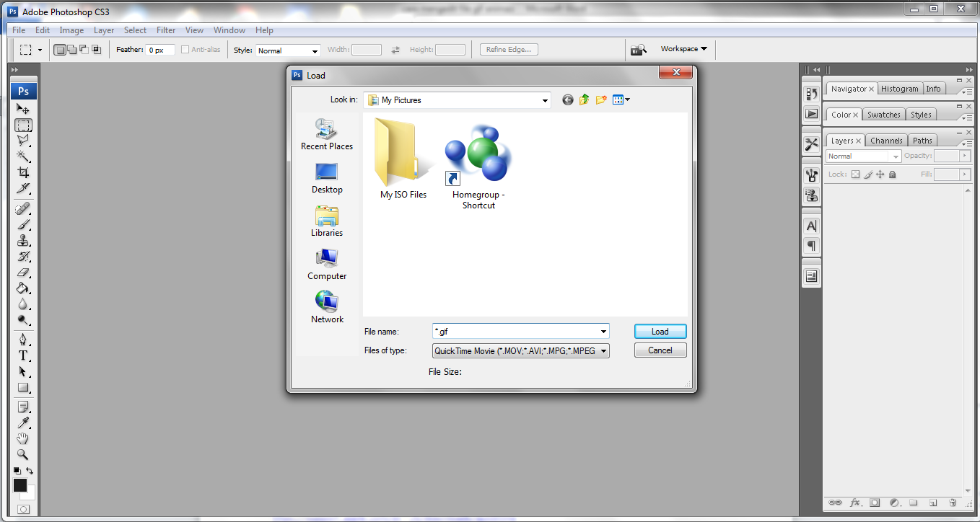Choose Add to selection mode
The image size is (980, 522).
tap(72, 50)
